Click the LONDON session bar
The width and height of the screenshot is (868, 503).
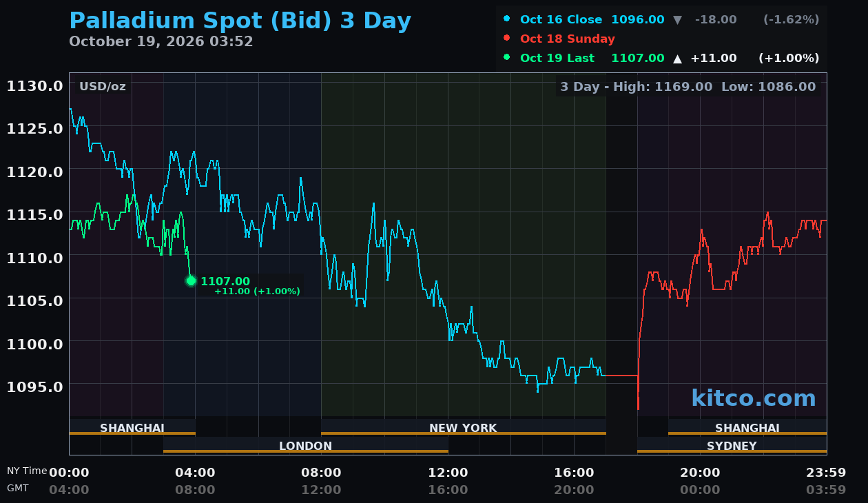tap(306, 446)
